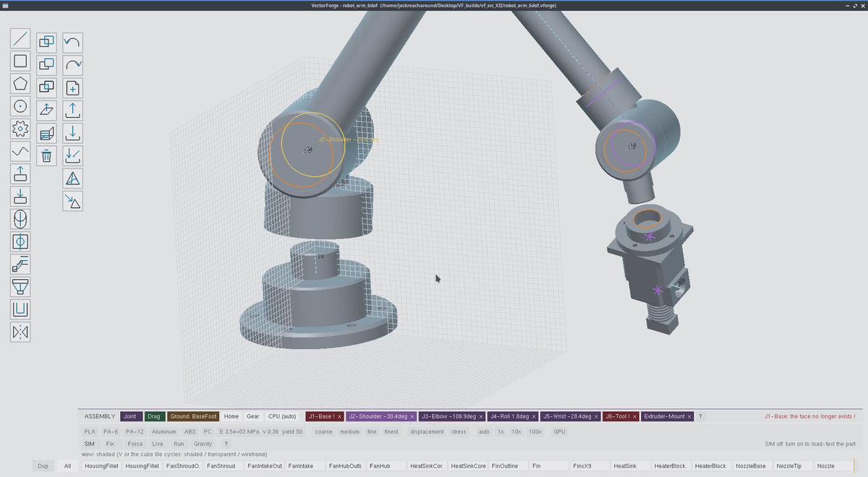The image size is (868, 477).
Task: Select the HeatSinkCore feature
Action: pos(467,466)
